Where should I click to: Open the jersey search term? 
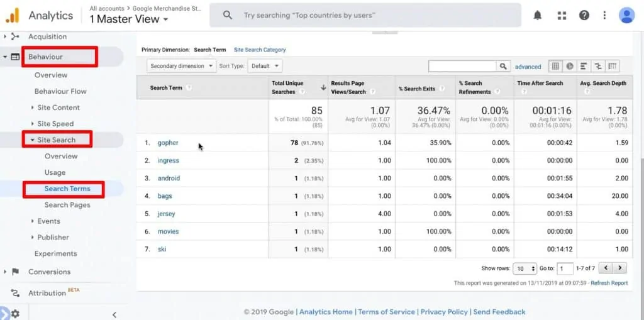coord(166,214)
